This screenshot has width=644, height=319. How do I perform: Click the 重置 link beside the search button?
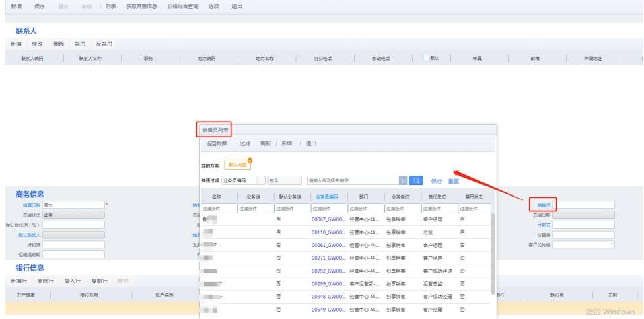pyautogui.click(x=454, y=181)
